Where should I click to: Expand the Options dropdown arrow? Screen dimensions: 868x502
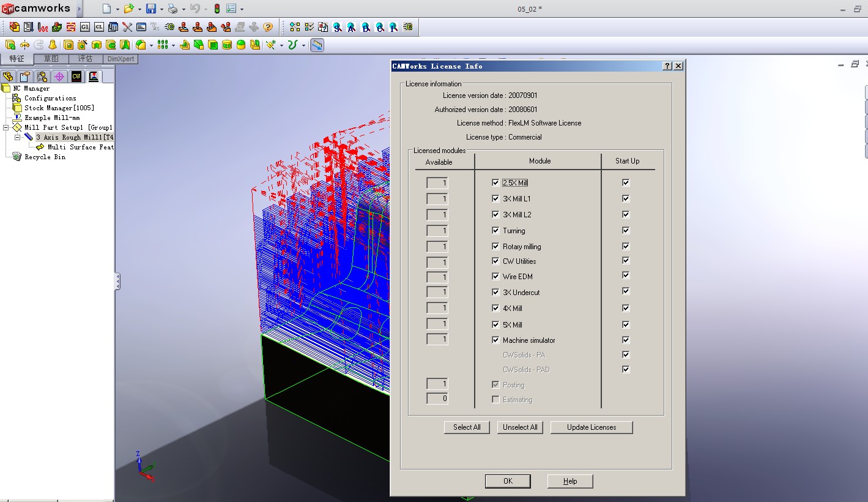click(242, 9)
